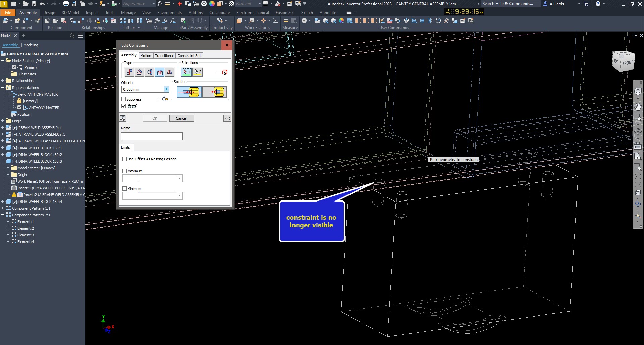This screenshot has width=644, height=345.
Task: Select the Tangent constraint type
Action: tap(150, 72)
